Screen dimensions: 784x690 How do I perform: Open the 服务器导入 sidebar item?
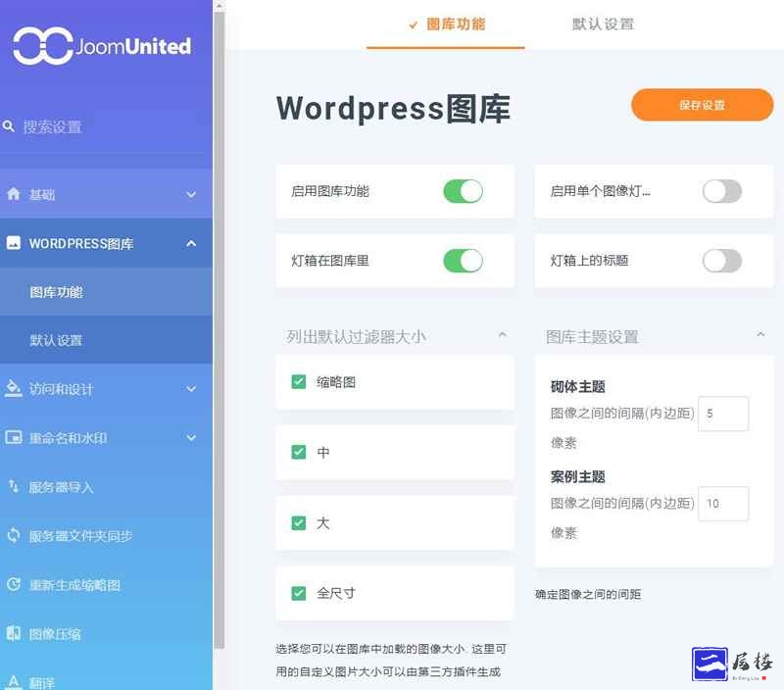coord(106,486)
